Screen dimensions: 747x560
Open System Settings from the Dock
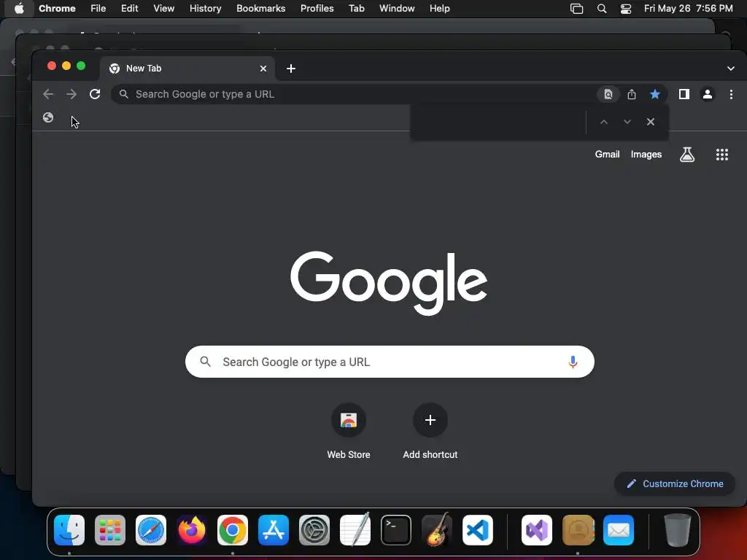point(314,530)
